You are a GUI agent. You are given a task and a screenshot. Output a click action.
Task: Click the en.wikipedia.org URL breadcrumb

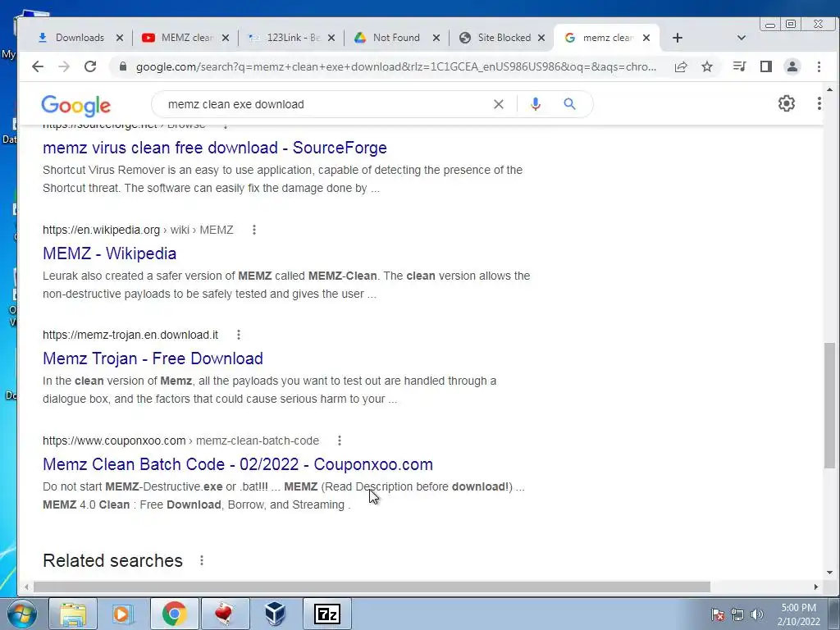[x=138, y=230]
